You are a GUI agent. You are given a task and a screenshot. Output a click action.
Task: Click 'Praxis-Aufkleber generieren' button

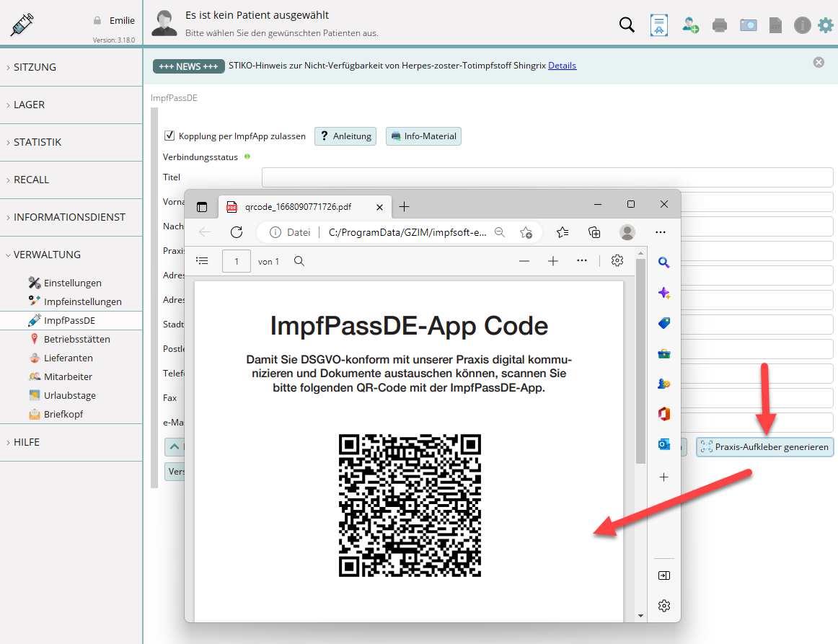[764, 447]
